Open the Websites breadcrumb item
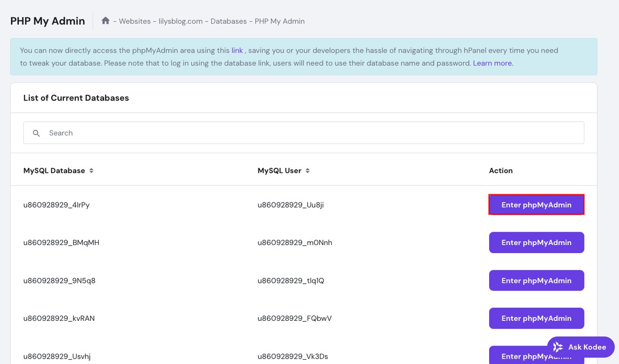 [135, 21]
